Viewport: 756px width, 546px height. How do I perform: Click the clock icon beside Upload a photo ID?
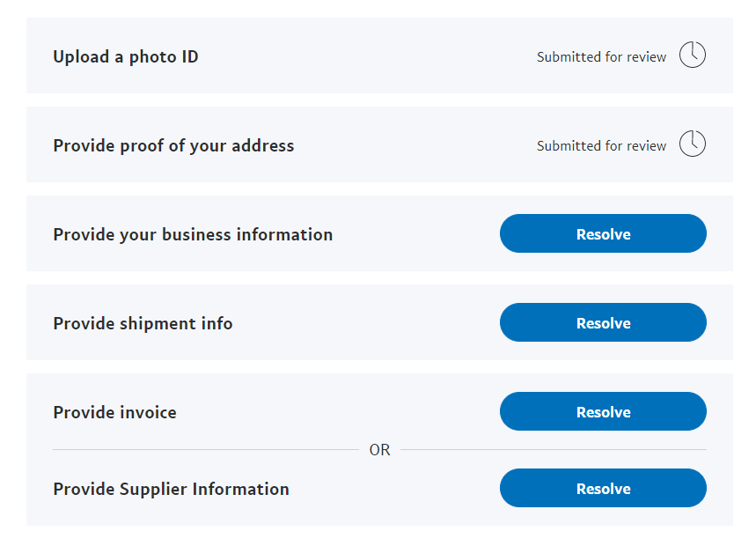pos(693,55)
